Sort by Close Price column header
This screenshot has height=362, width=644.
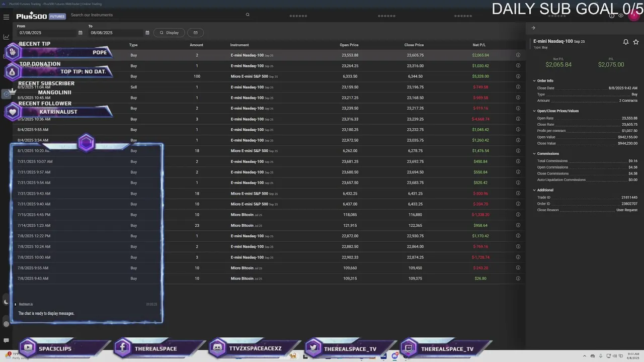(x=414, y=45)
